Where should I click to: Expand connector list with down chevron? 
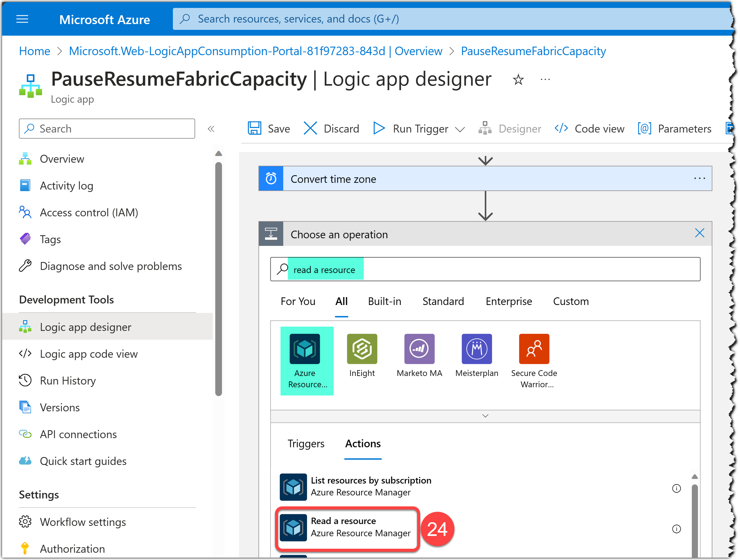coord(485,416)
